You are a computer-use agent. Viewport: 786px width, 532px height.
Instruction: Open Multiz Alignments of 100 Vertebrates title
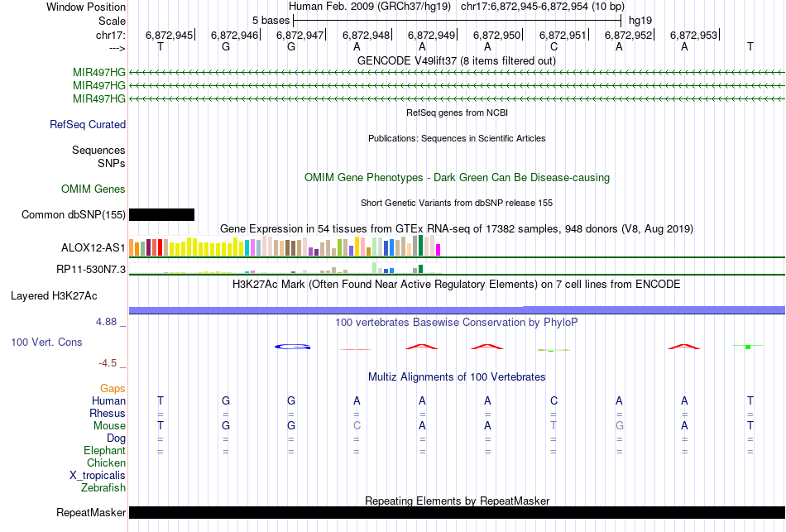457,377
